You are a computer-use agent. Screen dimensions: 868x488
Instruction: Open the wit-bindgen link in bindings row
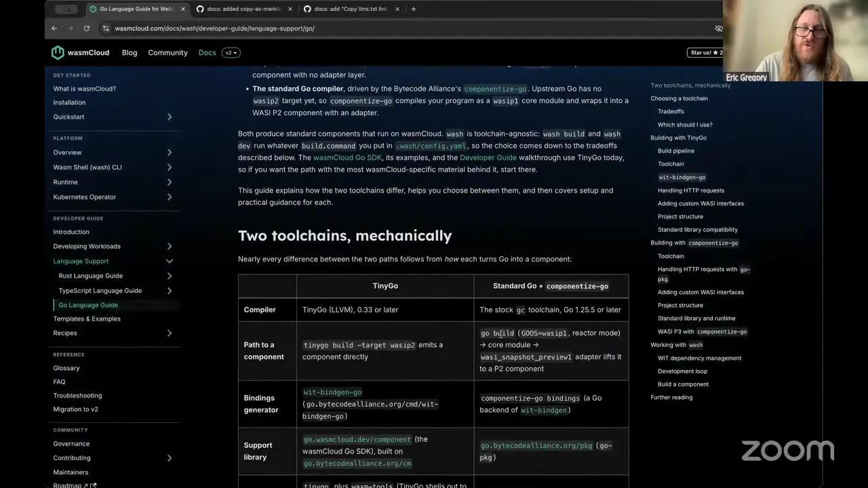pos(545,410)
